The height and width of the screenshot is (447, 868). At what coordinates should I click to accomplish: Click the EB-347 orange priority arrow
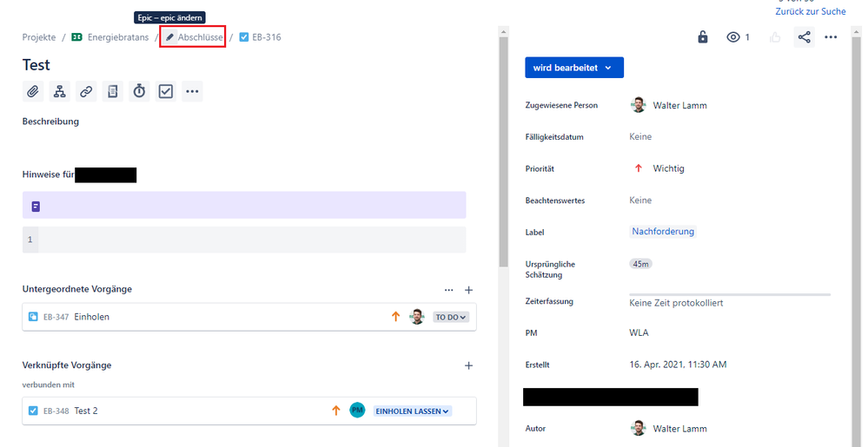(x=395, y=317)
